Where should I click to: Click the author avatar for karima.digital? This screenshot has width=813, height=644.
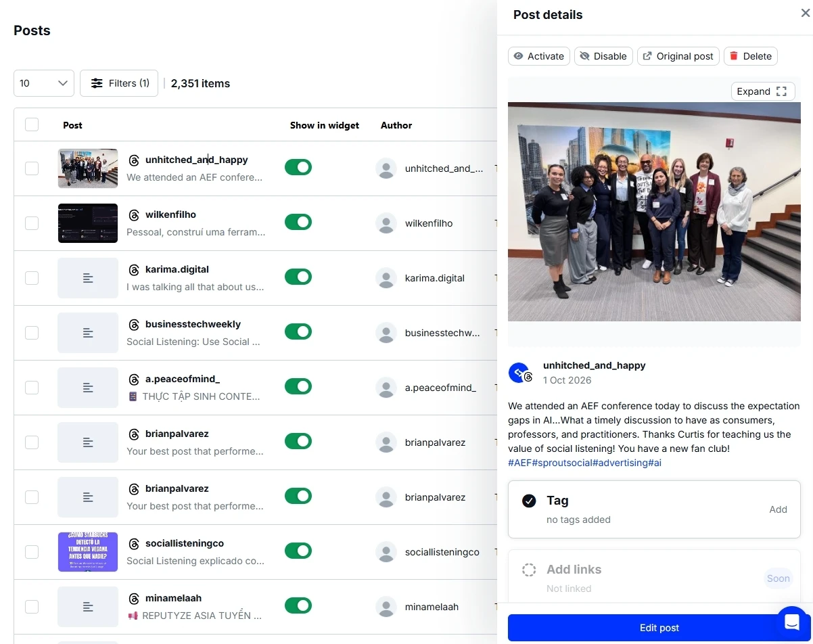coord(386,278)
